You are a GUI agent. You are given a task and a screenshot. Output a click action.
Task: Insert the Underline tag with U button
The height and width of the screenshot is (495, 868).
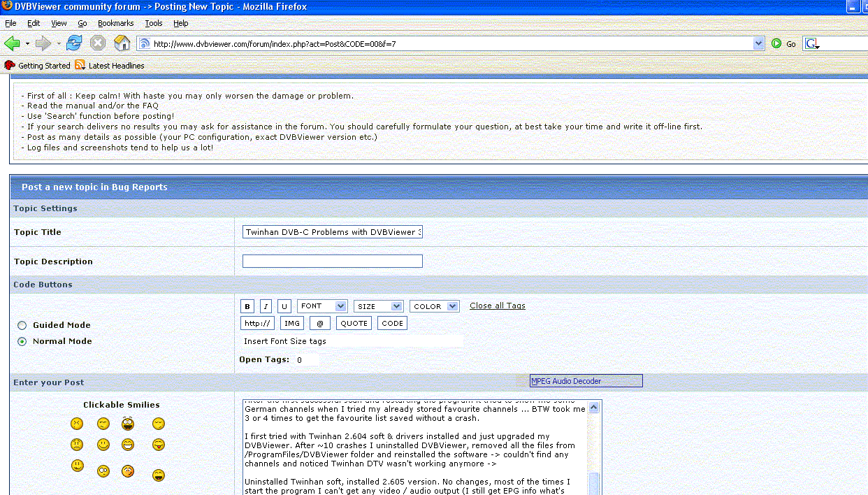pyautogui.click(x=284, y=306)
